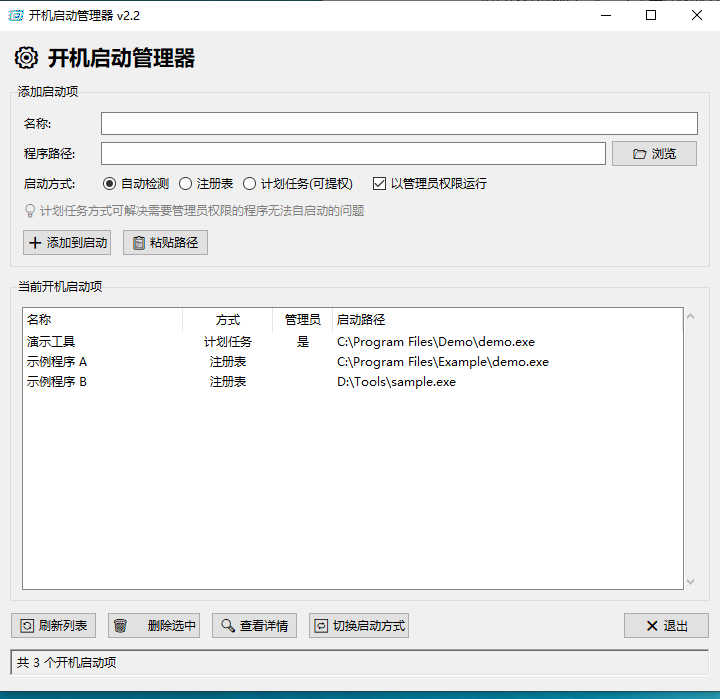
Task: Click the 刷新列表 button
Action: 53,626
